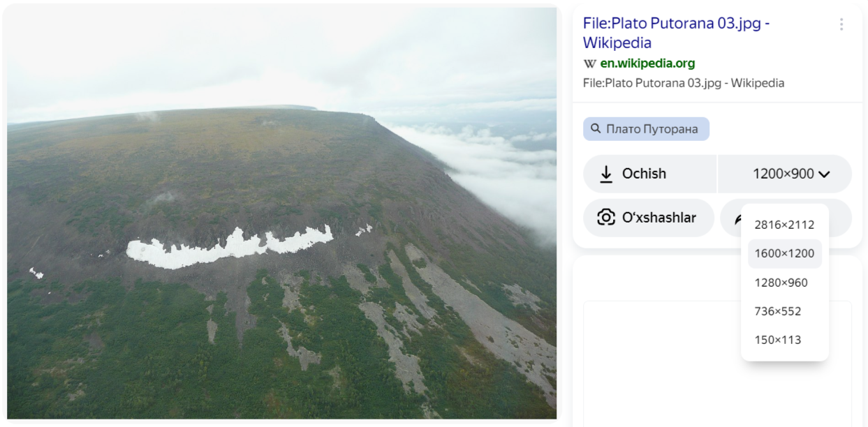Viewport: 868px width, 427px height.
Task: Click the download arrow icon
Action: coord(606,174)
